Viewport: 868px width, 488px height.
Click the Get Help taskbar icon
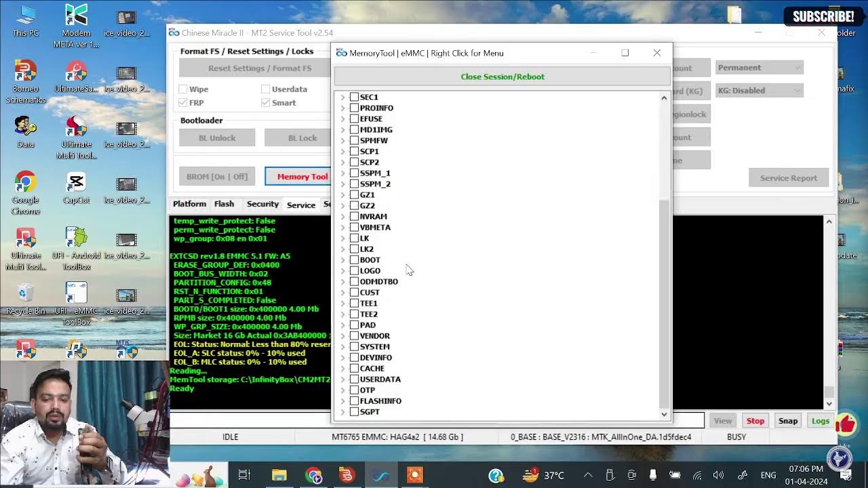point(496,475)
